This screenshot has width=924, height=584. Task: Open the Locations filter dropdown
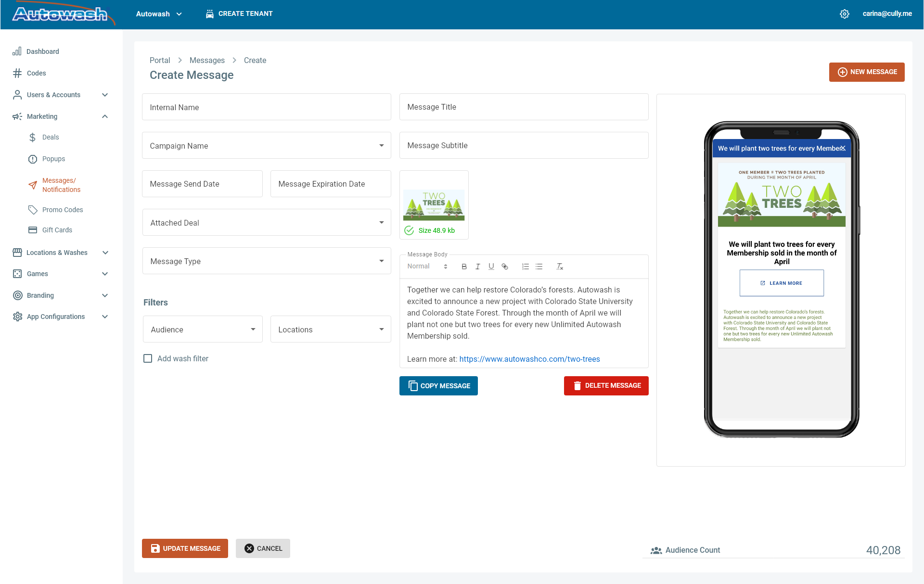coord(331,329)
